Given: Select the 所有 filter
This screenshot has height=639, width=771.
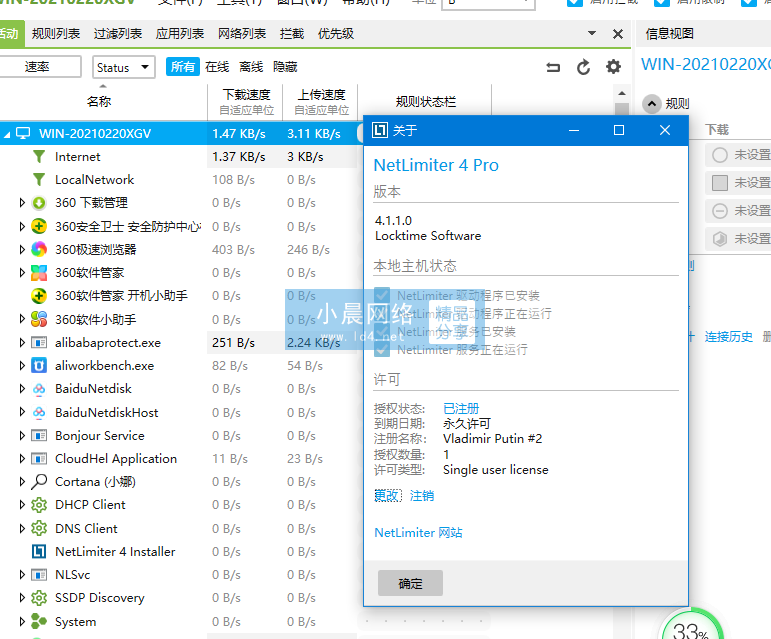Looking at the screenshot, I should [x=183, y=66].
